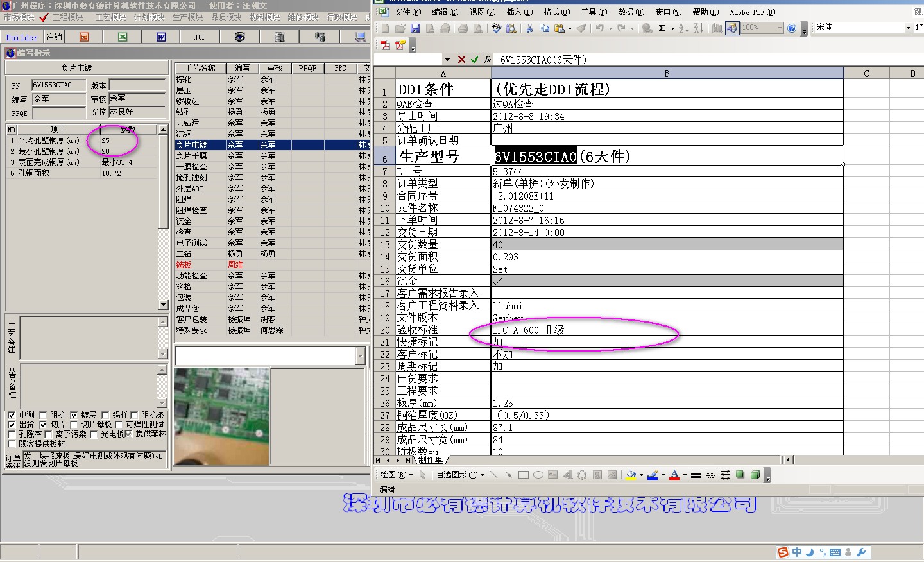924x562 pixels.
Task: Toggle the 锡样 checkbox
Action: tap(105, 415)
